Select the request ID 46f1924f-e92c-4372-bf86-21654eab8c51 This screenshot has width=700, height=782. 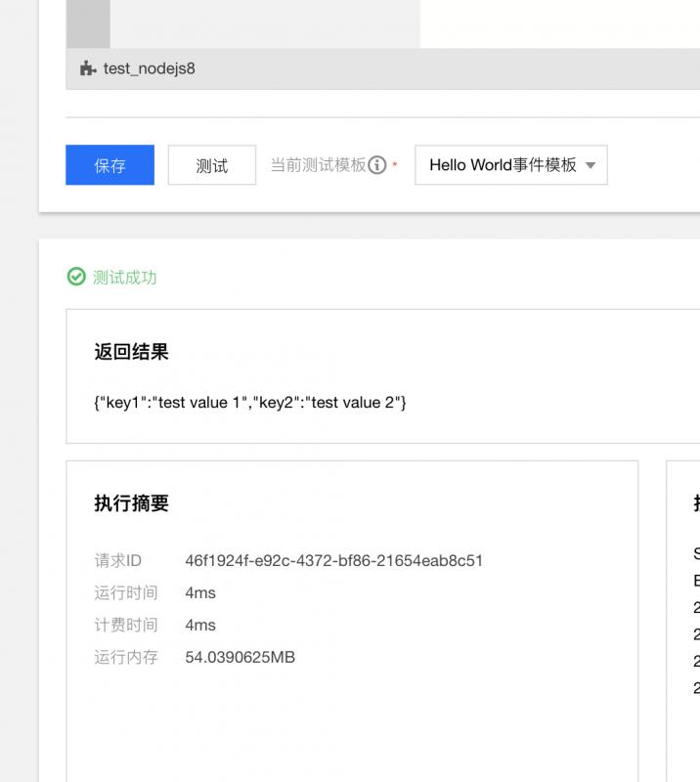[x=333, y=560]
